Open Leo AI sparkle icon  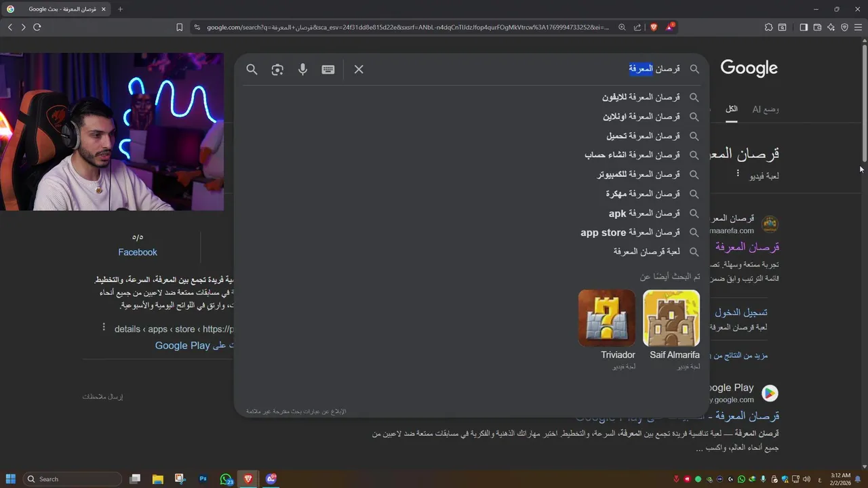831,27
